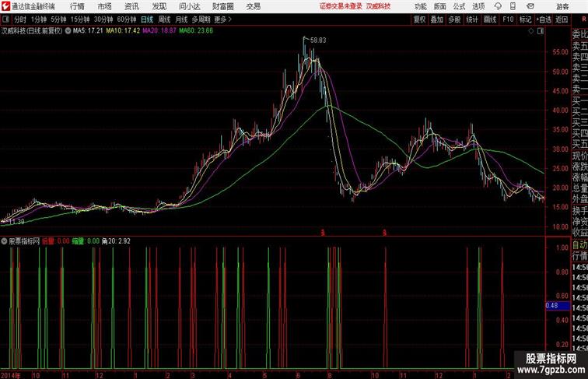This screenshot has height=379, width=588.
Task: Click the 游客 user label
Action: coord(562,6)
